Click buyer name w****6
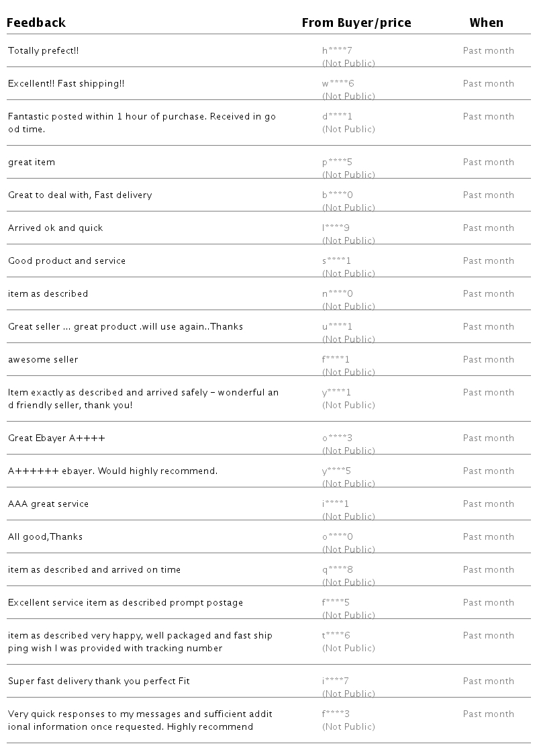Viewport: 537px width, 756px height. point(338,84)
